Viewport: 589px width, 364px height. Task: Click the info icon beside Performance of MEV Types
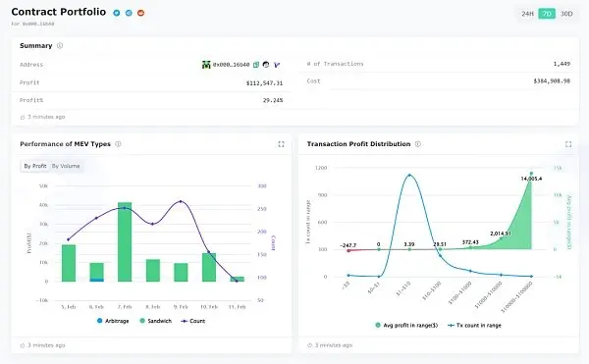118,144
